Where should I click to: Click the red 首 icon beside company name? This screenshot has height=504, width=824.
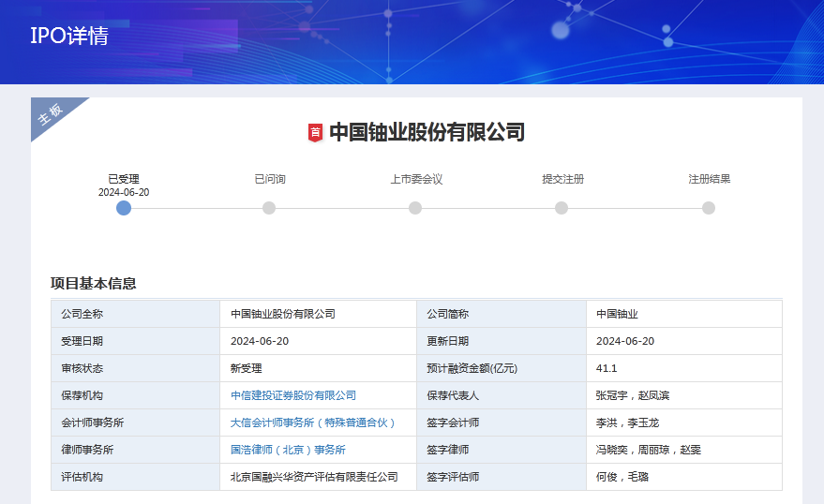coord(315,133)
